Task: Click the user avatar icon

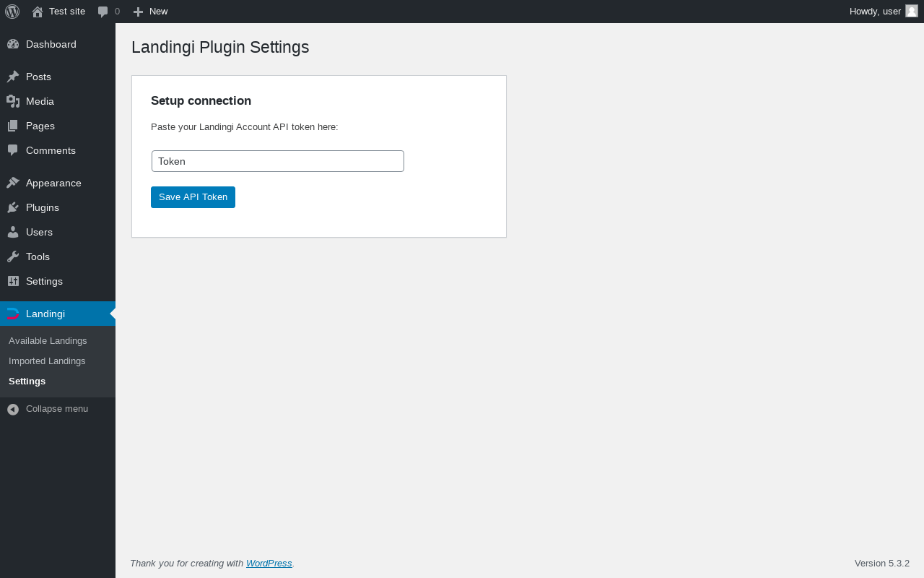Action: tap(912, 11)
